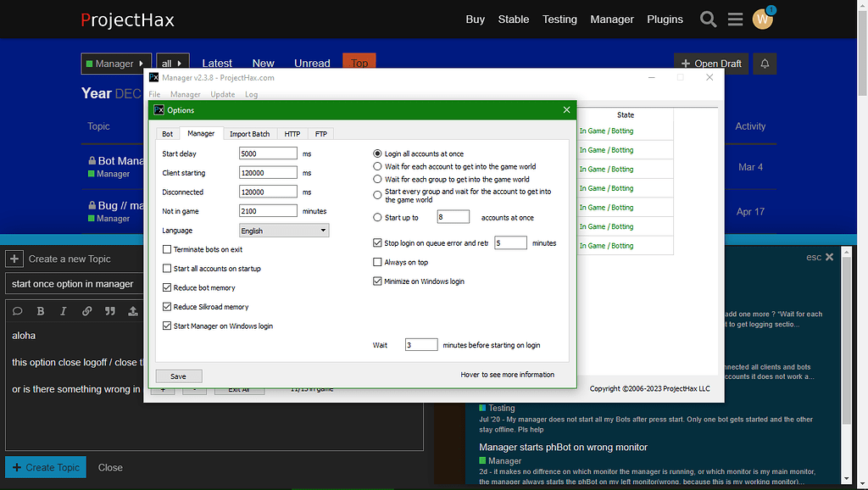
Task: Open the Update menu in Manager
Action: (x=222, y=94)
